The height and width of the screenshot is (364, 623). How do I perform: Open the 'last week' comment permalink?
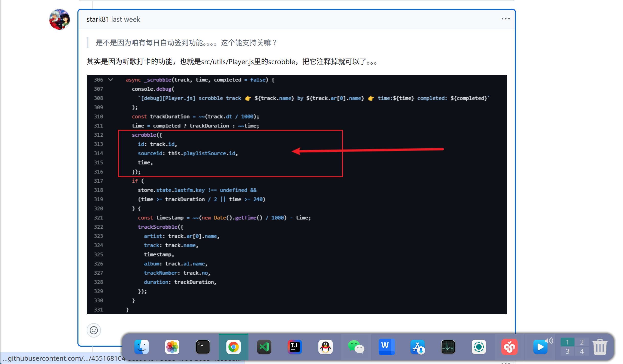126,19
